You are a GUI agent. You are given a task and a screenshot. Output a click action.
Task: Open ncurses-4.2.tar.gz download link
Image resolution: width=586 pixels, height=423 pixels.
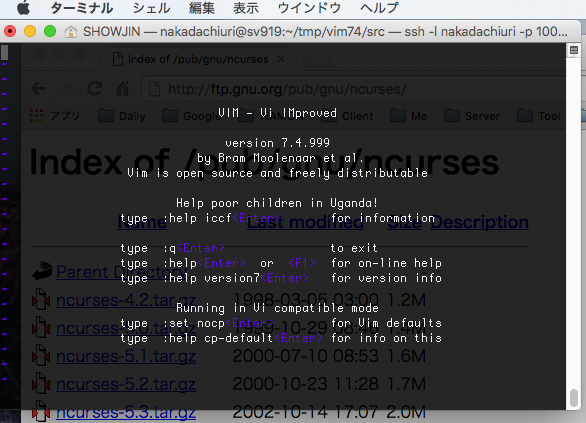(126, 300)
